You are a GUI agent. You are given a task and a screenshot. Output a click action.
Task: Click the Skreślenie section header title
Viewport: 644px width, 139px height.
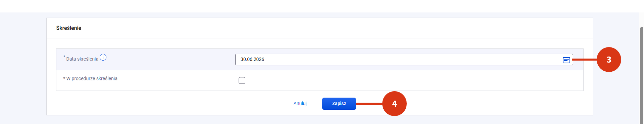coord(69,28)
